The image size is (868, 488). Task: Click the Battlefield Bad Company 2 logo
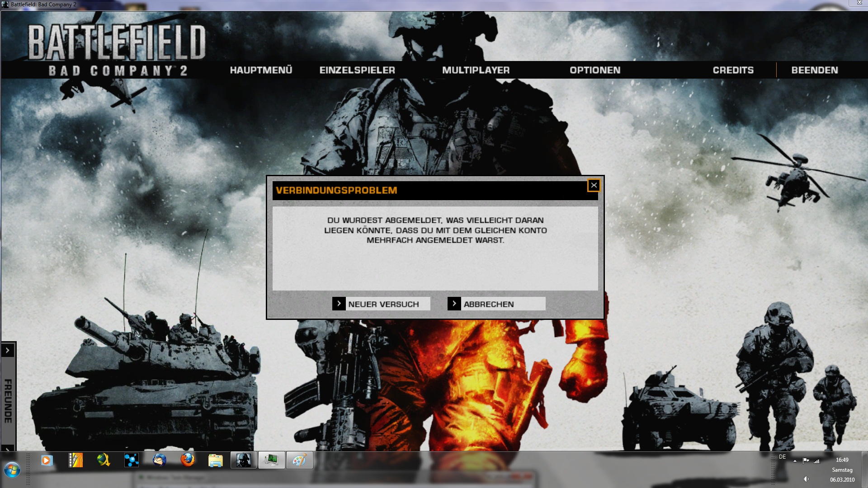117,50
